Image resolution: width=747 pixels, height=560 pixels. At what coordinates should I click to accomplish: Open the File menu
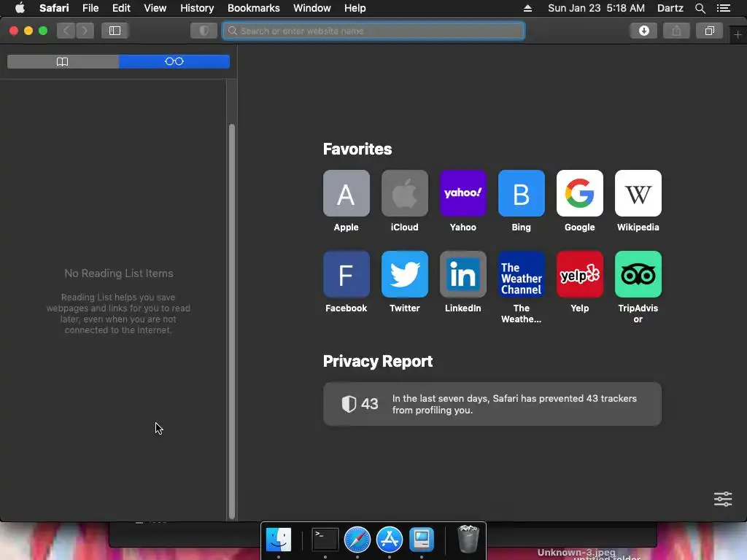click(90, 8)
